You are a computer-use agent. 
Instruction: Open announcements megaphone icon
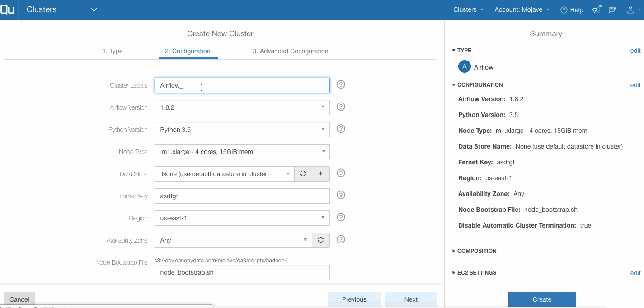click(x=597, y=9)
